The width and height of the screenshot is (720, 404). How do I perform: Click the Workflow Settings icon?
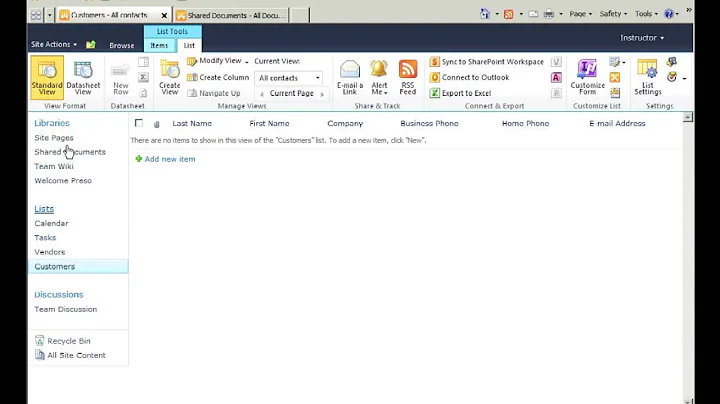point(672,77)
